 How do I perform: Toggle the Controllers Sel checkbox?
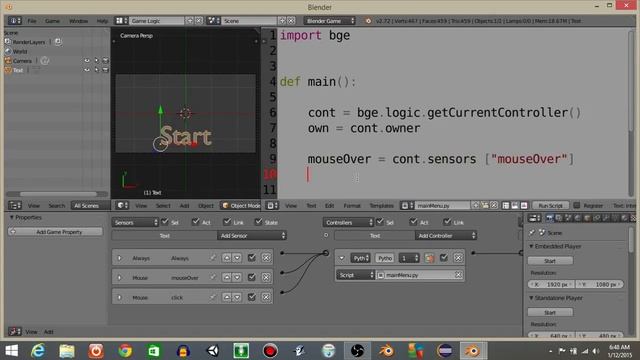point(380,222)
